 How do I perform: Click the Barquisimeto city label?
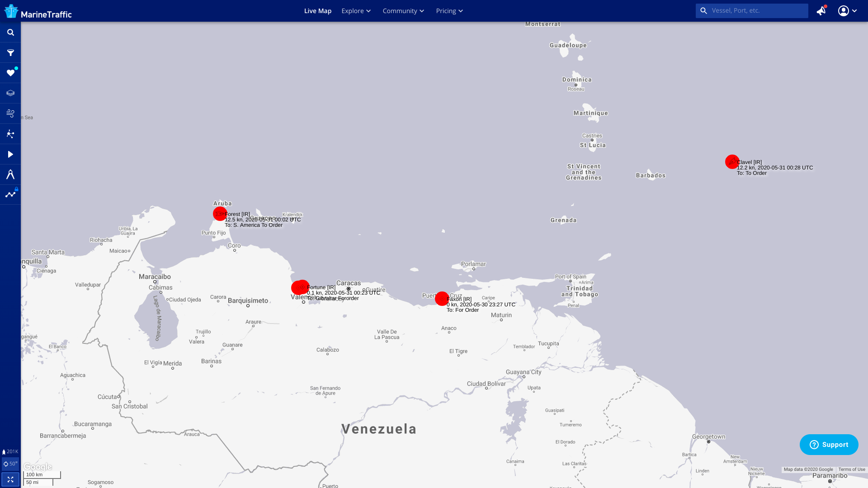click(248, 300)
